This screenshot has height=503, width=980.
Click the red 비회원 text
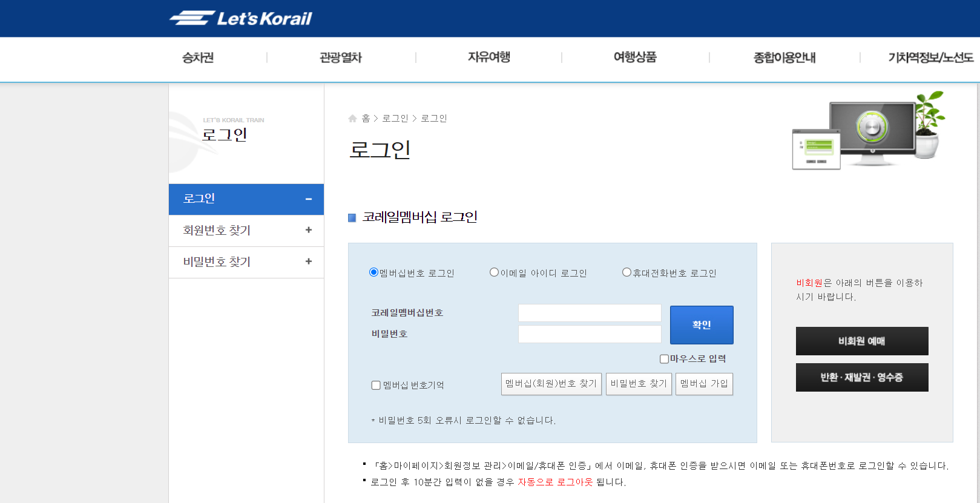[x=809, y=283]
